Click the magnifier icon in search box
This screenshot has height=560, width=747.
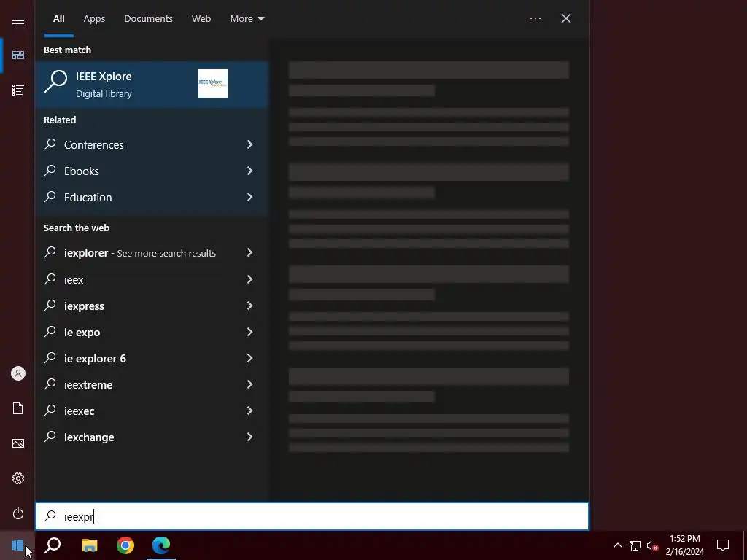tap(50, 516)
